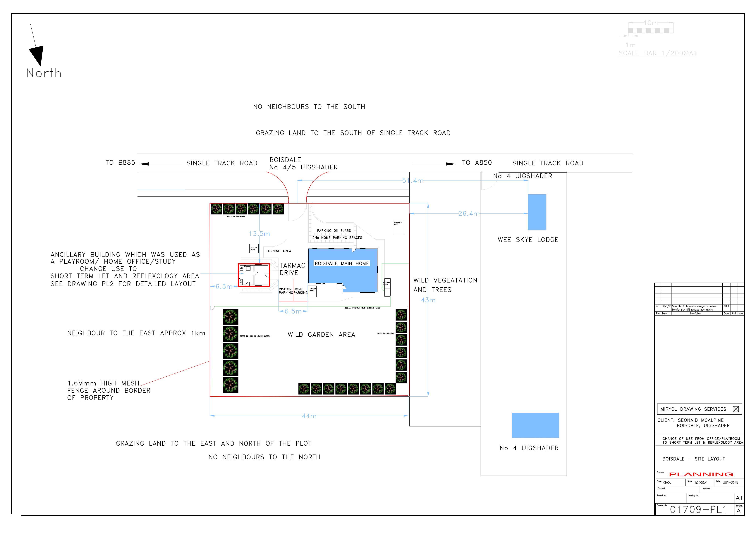Viewport: 756px width, 534px height.
Task: Click the '26.4m' dimension text
Action: click(469, 213)
